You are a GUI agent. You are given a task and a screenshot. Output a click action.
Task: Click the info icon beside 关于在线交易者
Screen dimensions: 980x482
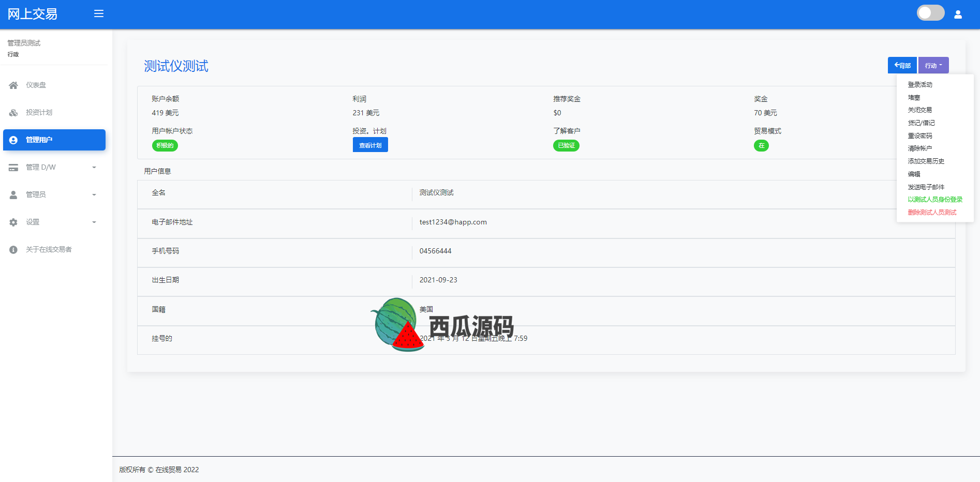(13, 250)
